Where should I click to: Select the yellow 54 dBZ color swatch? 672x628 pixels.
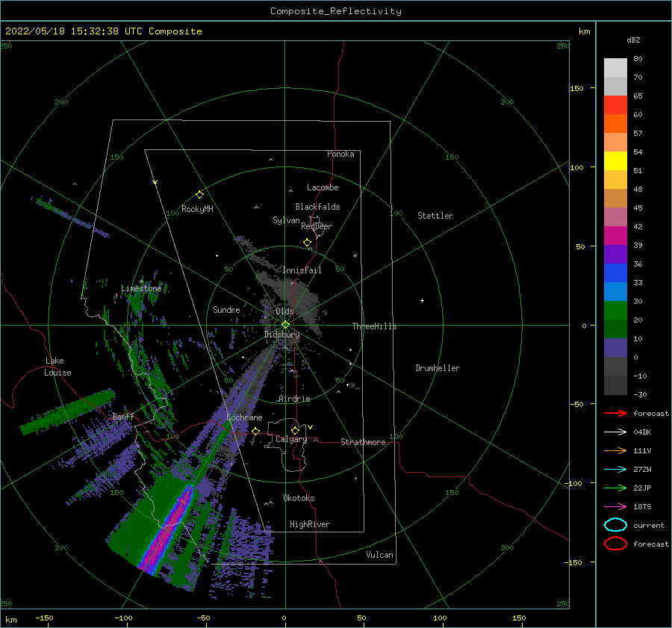[x=615, y=161]
